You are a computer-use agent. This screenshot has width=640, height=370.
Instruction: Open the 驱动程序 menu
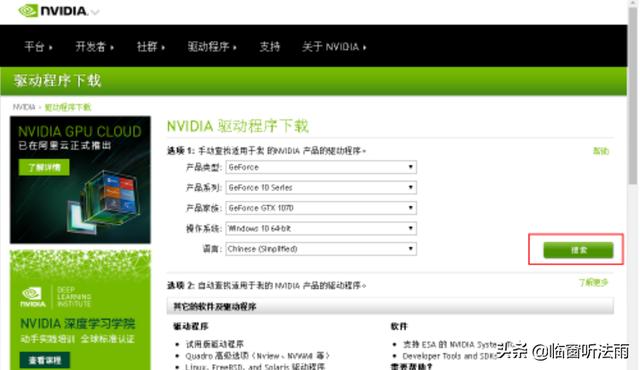tap(212, 47)
